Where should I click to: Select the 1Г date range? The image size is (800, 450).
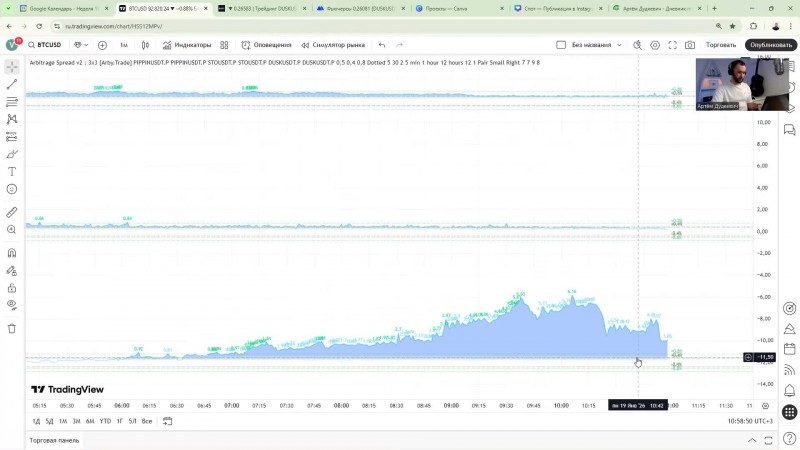click(x=120, y=421)
